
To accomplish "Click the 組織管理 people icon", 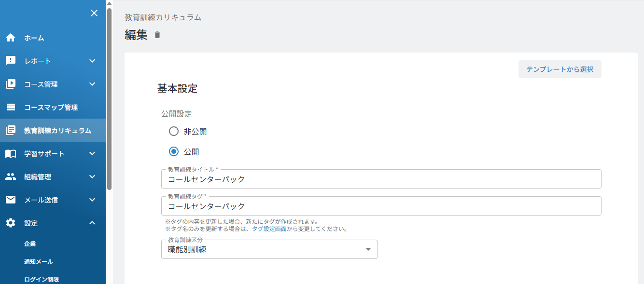I will (11, 177).
